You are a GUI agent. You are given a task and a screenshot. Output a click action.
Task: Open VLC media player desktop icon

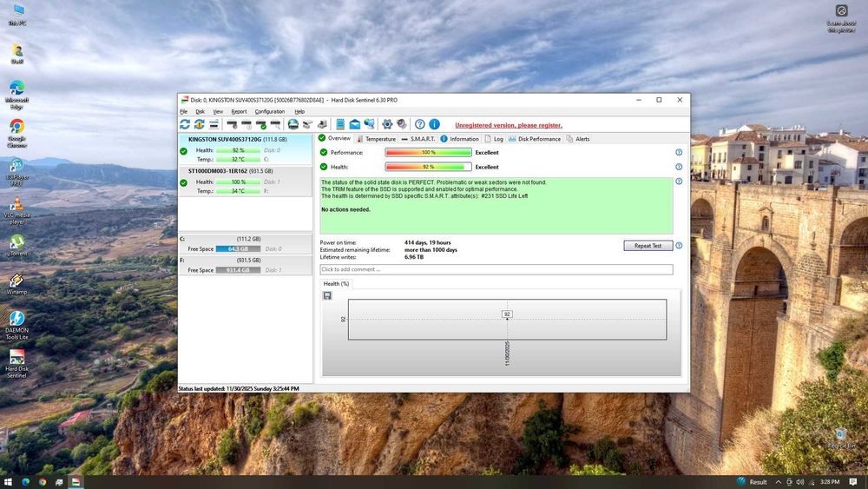point(16,210)
